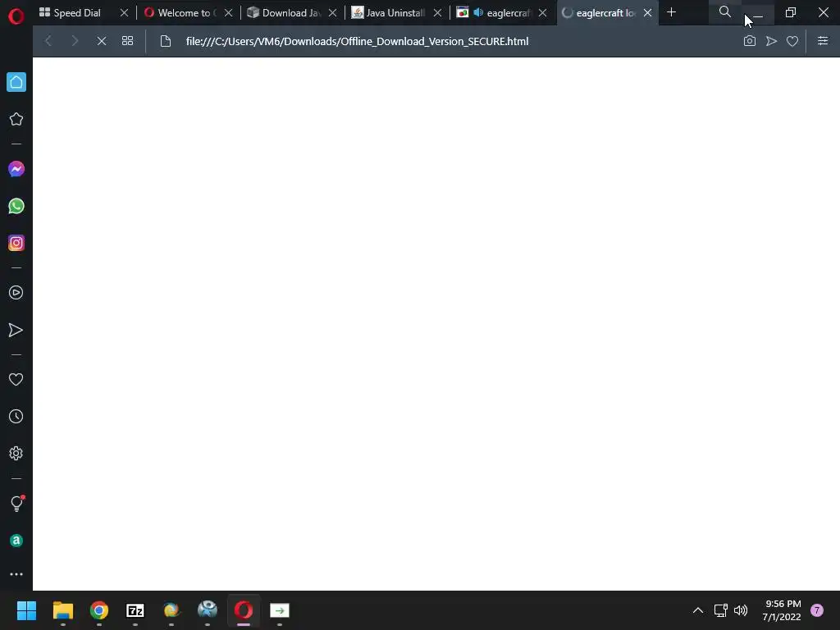Click the Opera taskbar icon
Image resolution: width=840 pixels, height=630 pixels.
(244, 610)
